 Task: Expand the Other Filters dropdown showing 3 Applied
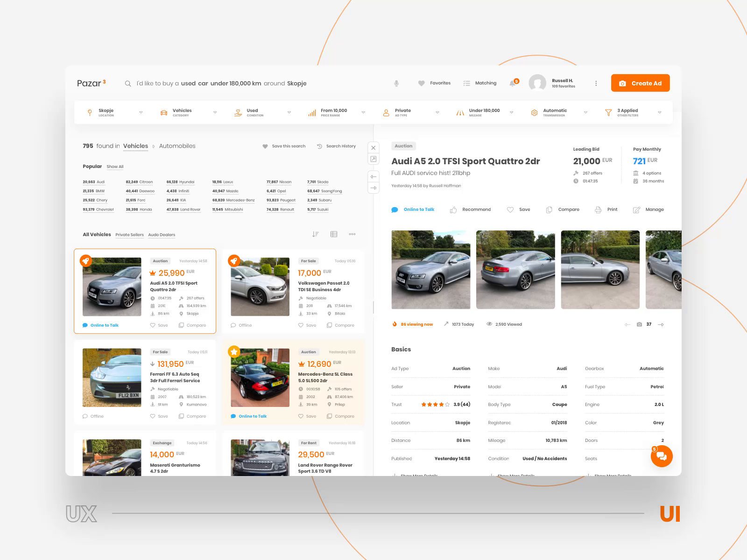click(660, 112)
